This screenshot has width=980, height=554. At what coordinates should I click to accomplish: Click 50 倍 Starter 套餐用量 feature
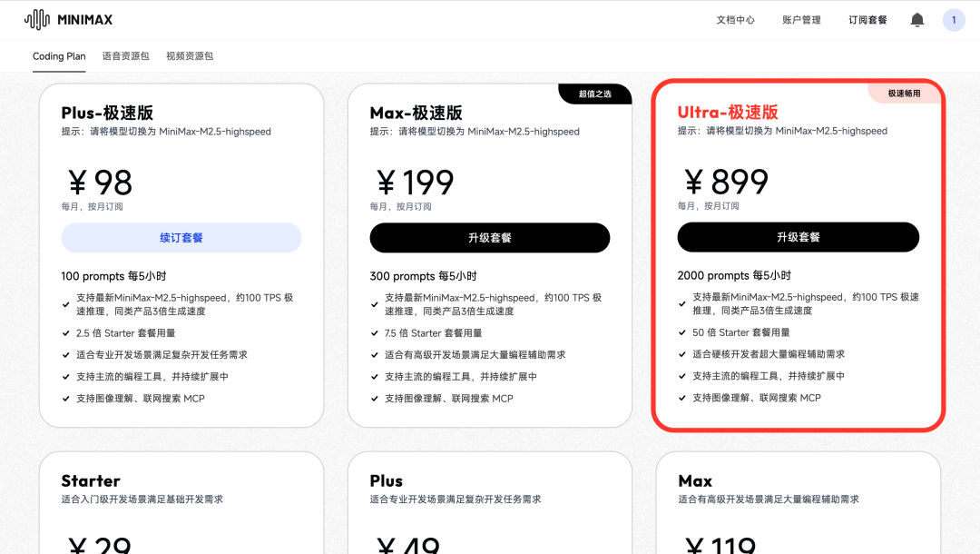point(741,332)
